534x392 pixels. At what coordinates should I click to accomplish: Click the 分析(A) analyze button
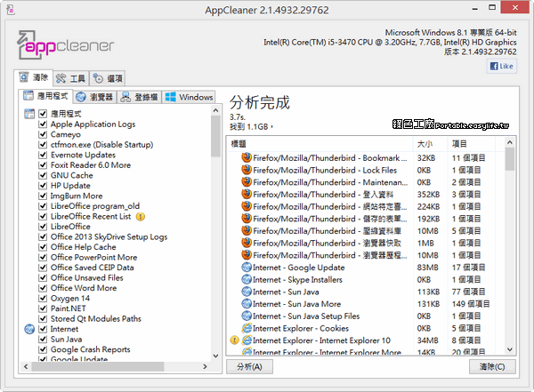tap(249, 367)
